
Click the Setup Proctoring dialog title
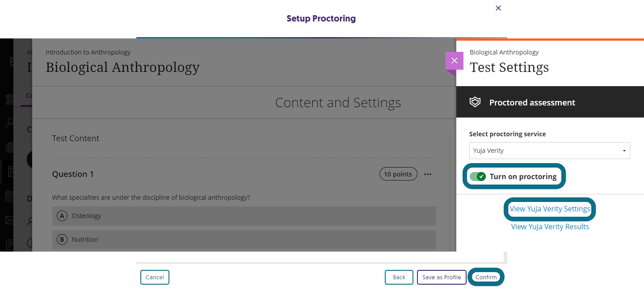321,18
